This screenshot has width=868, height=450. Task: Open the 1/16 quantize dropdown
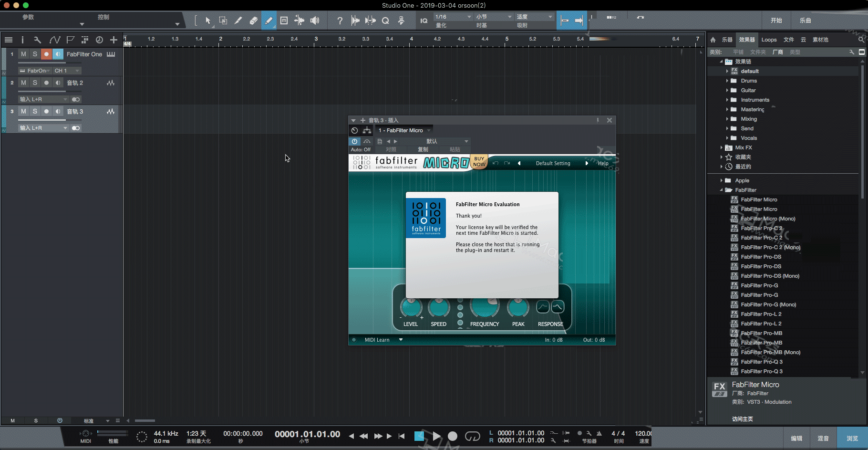[x=453, y=17]
